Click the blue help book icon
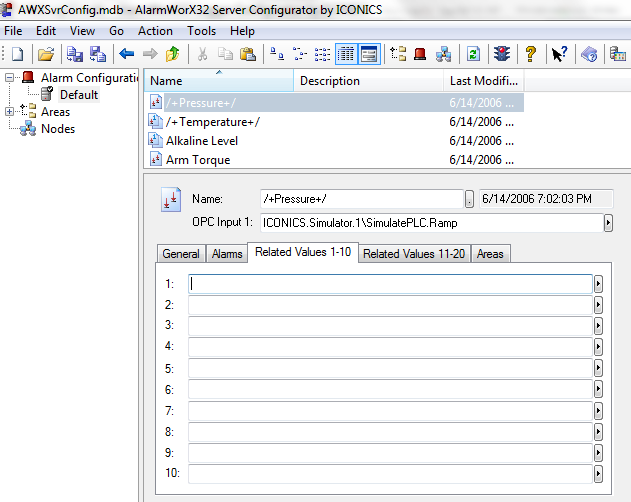Viewport: 631px width, 502px height. 589,54
